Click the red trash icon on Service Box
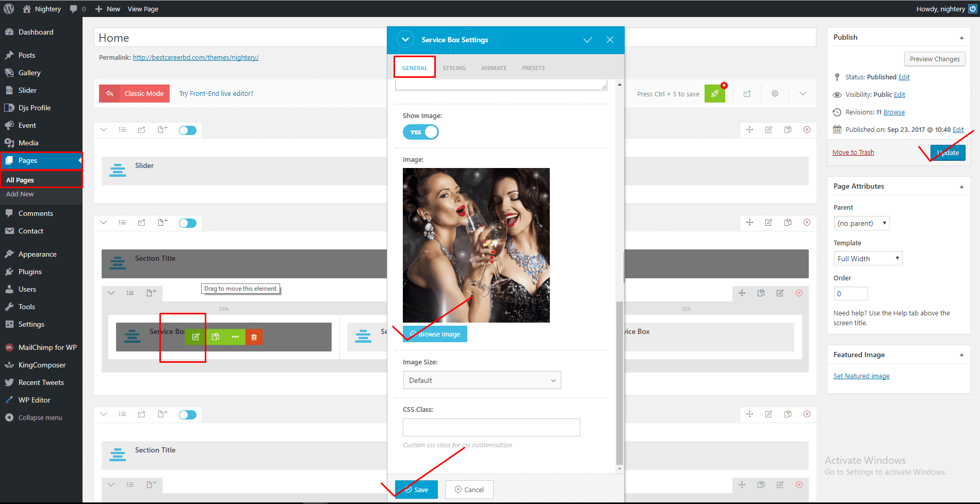This screenshot has height=504, width=980. 254,337
